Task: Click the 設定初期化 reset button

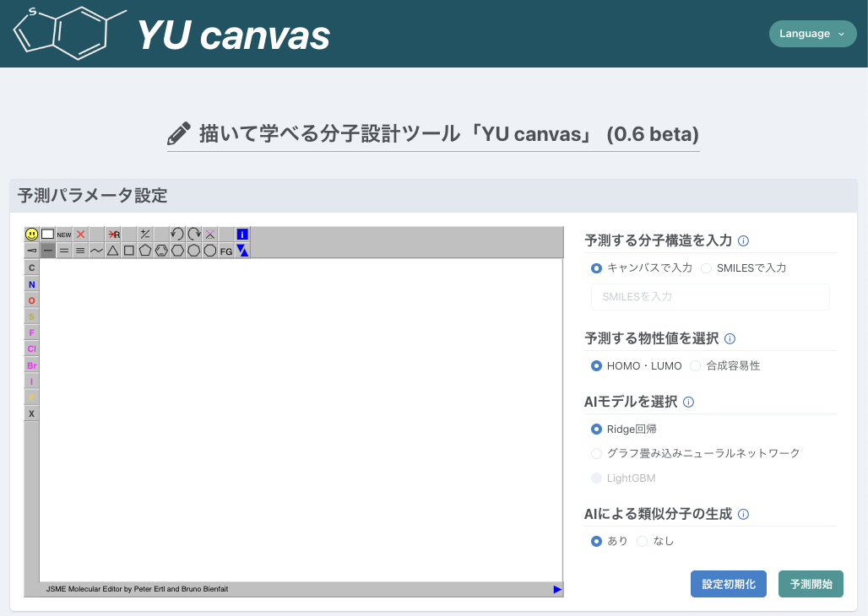Action: [729, 584]
